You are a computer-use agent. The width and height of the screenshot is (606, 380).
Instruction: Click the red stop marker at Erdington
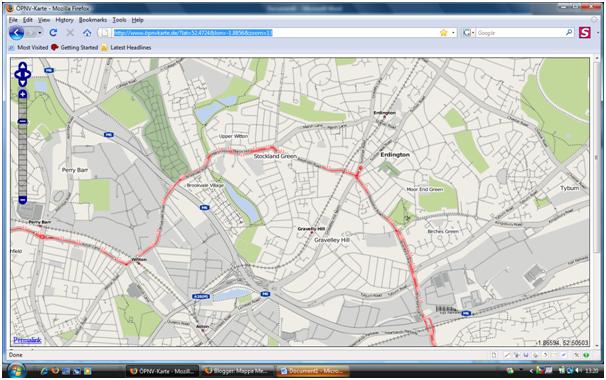361,168
